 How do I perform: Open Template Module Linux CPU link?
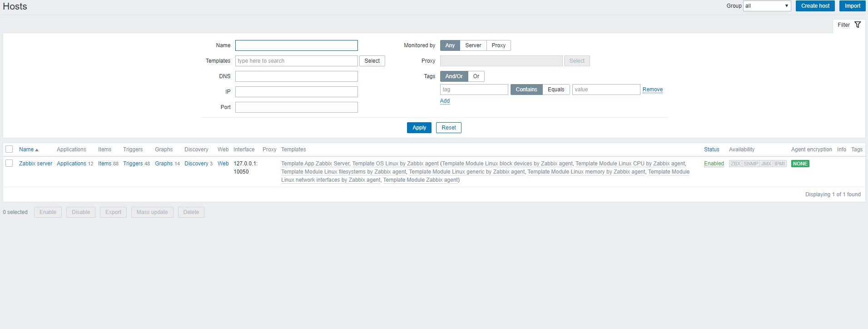(630, 164)
